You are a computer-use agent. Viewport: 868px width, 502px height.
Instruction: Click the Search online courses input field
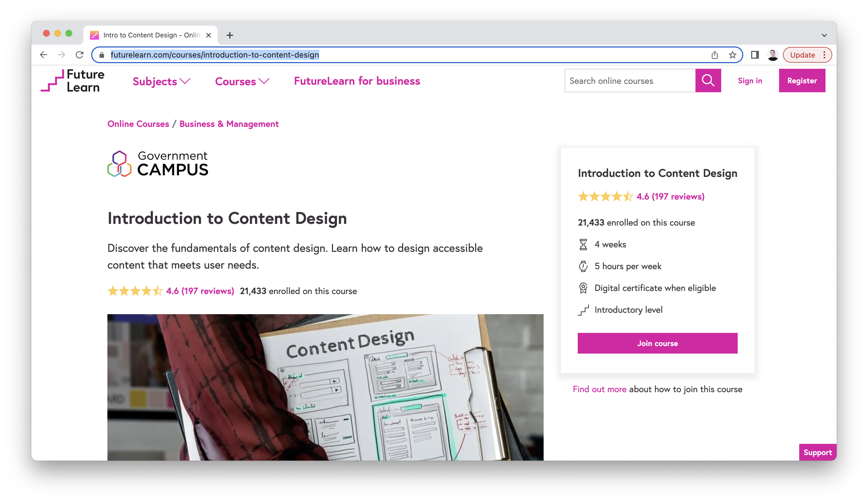[630, 81]
